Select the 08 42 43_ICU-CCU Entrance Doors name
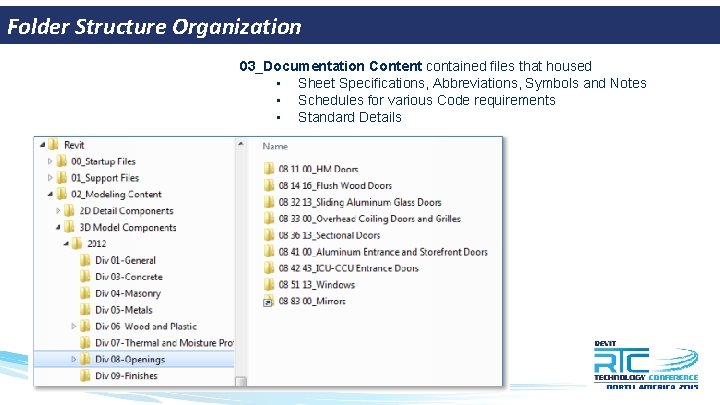 [349, 268]
